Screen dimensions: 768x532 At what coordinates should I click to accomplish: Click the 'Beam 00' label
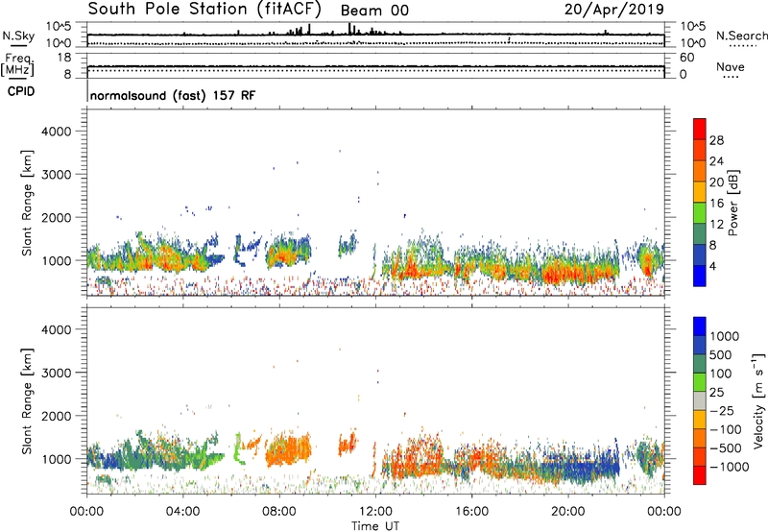point(374,11)
